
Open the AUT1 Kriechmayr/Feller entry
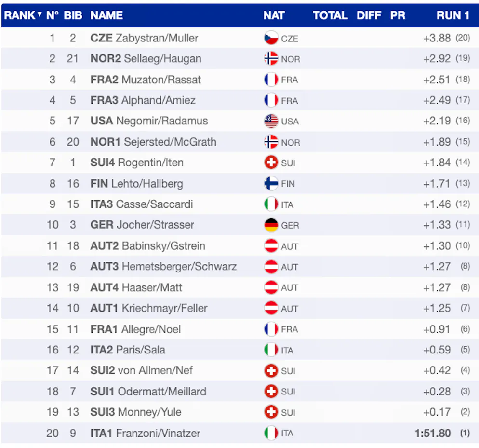pos(148,308)
